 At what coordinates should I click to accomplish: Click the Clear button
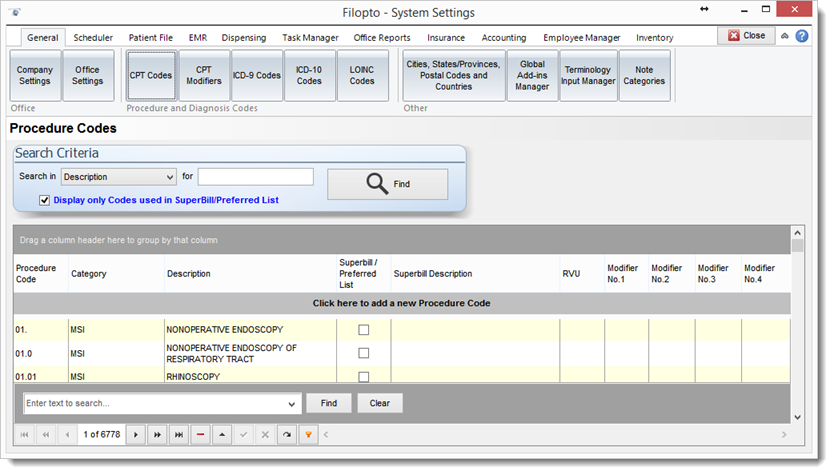pyautogui.click(x=380, y=403)
